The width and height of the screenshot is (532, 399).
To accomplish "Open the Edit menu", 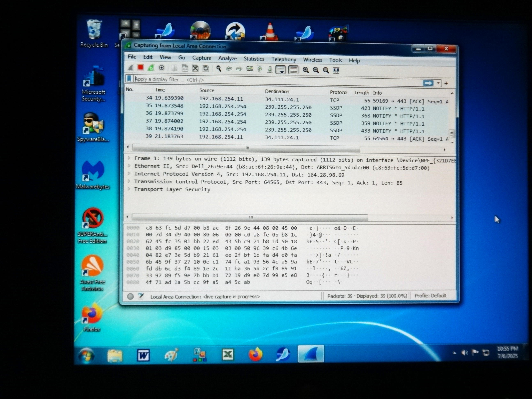I will (148, 57).
